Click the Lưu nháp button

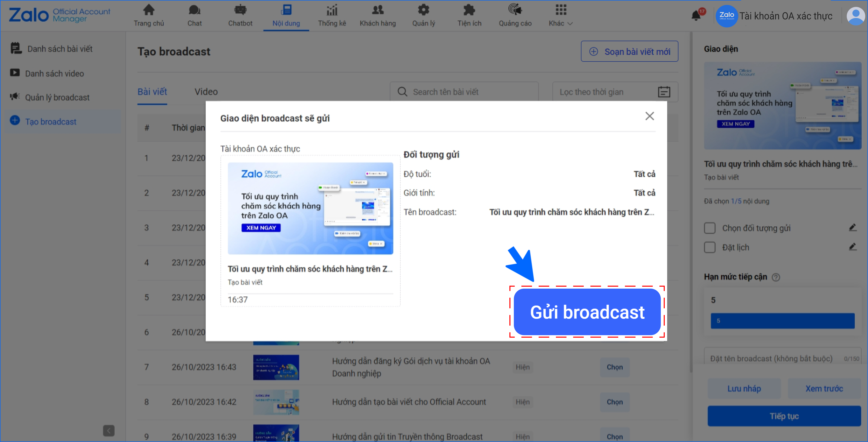click(744, 388)
